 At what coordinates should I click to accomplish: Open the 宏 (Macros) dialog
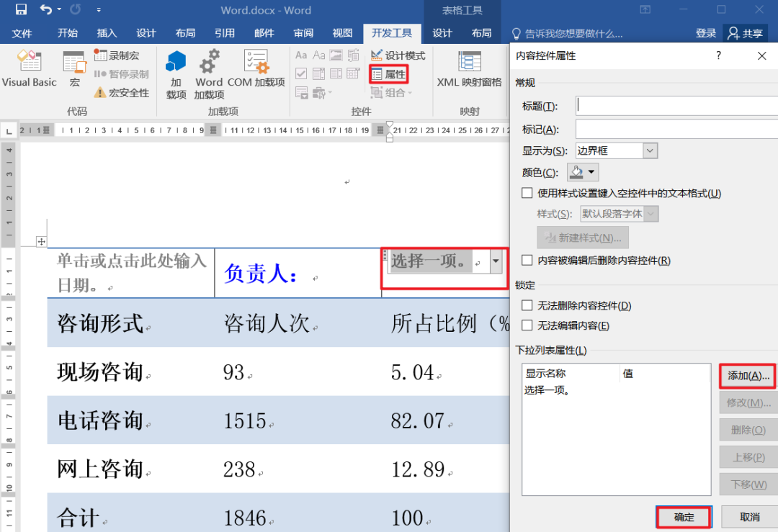(74, 69)
